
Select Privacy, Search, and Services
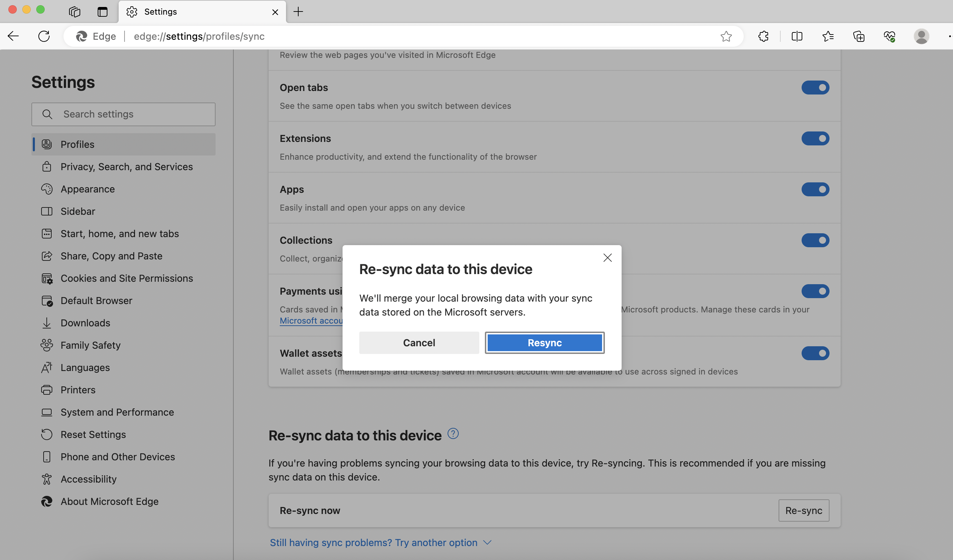(x=127, y=167)
